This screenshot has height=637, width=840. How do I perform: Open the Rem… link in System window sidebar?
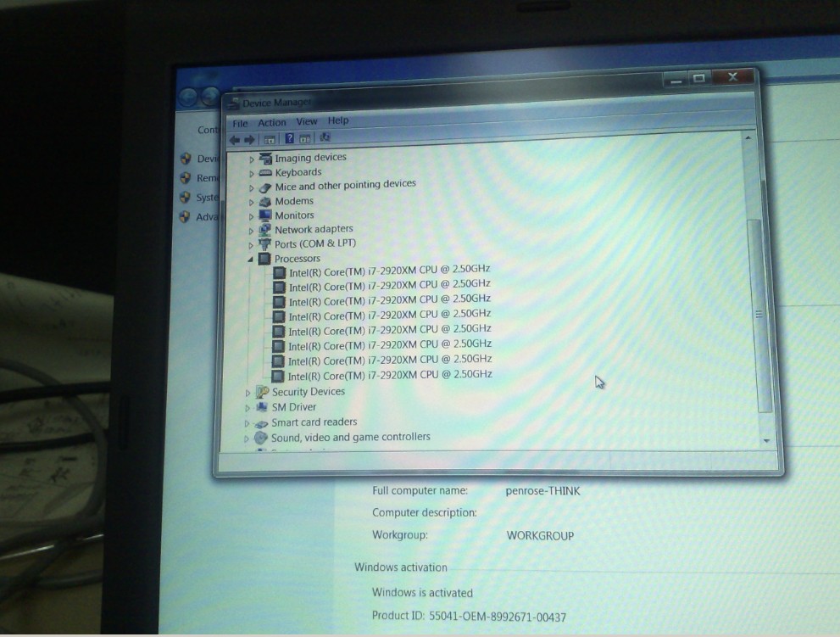208,177
